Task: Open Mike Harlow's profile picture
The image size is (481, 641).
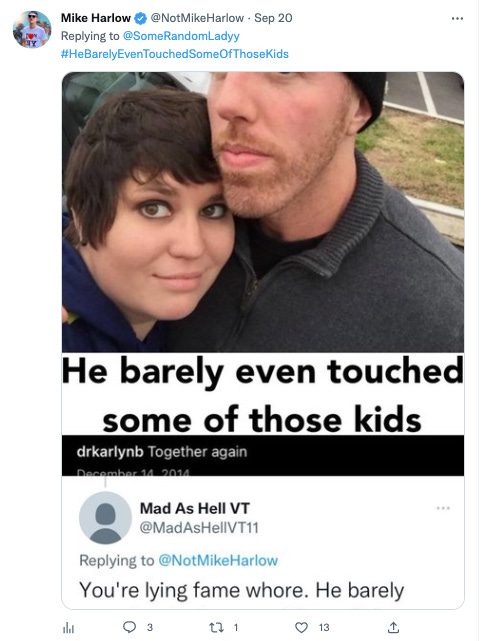Action: (32, 29)
